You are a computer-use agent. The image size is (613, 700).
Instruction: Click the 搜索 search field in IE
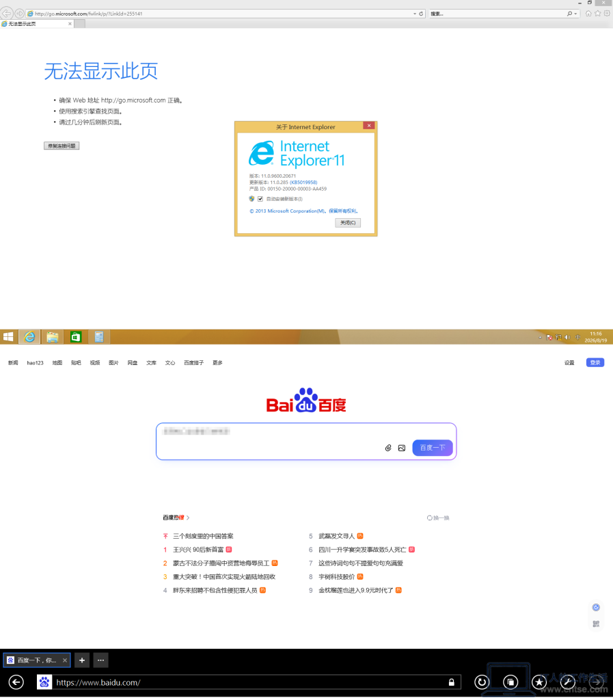497,14
